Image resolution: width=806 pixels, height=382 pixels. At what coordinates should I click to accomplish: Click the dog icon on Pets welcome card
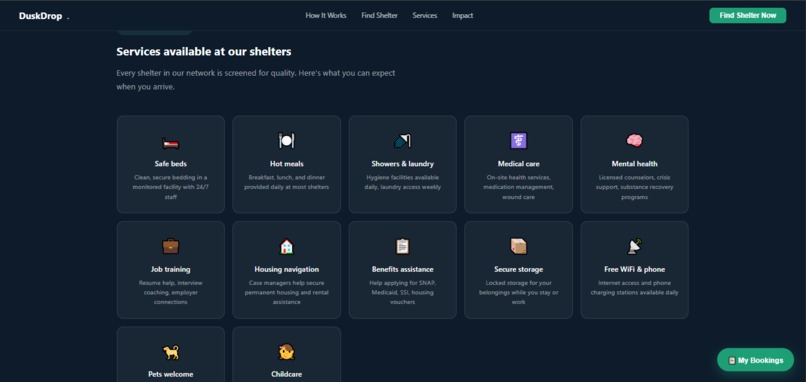tap(171, 352)
